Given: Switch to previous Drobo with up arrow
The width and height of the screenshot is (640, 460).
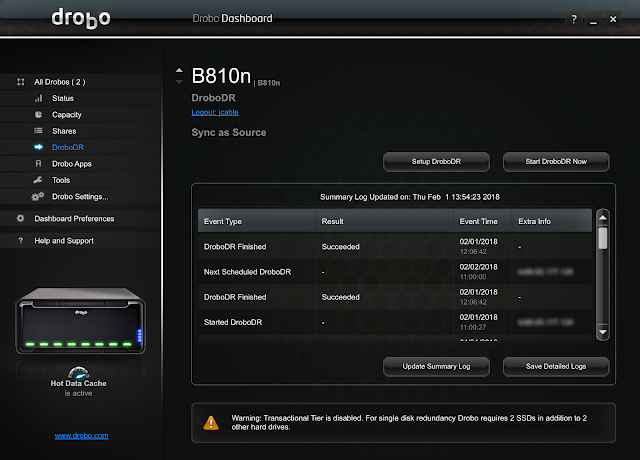Looking at the screenshot, I should [179, 70].
